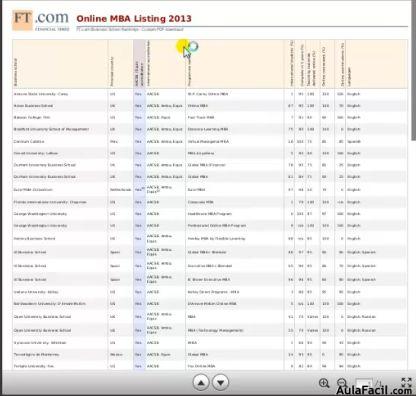Click the FT.com logo
The height and width of the screenshot is (396, 416).
pos(40,20)
